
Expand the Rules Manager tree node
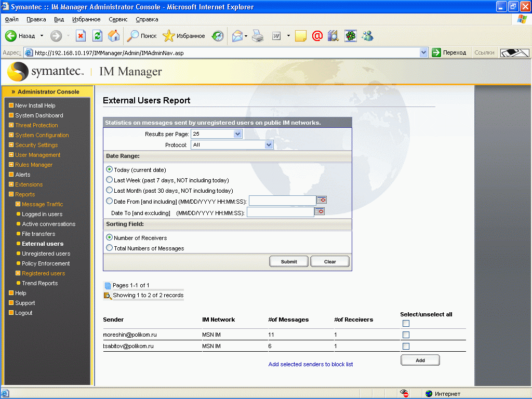click(11, 165)
